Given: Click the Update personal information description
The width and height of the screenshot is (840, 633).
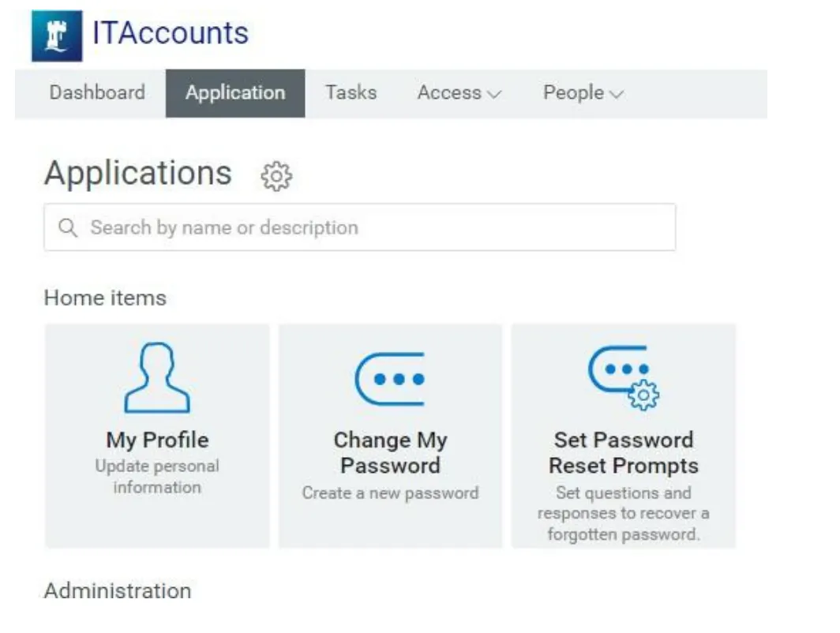Looking at the screenshot, I should (x=157, y=477).
